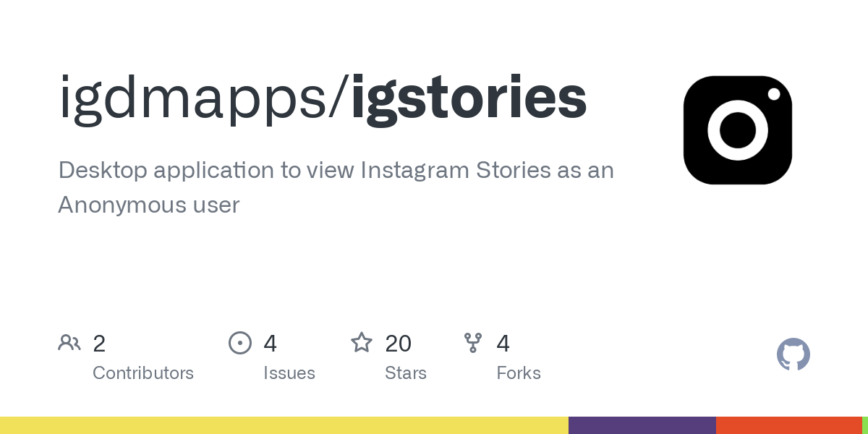Click the Forks label
The height and width of the screenshot is (434, 868).
click(x=519, y=373)
